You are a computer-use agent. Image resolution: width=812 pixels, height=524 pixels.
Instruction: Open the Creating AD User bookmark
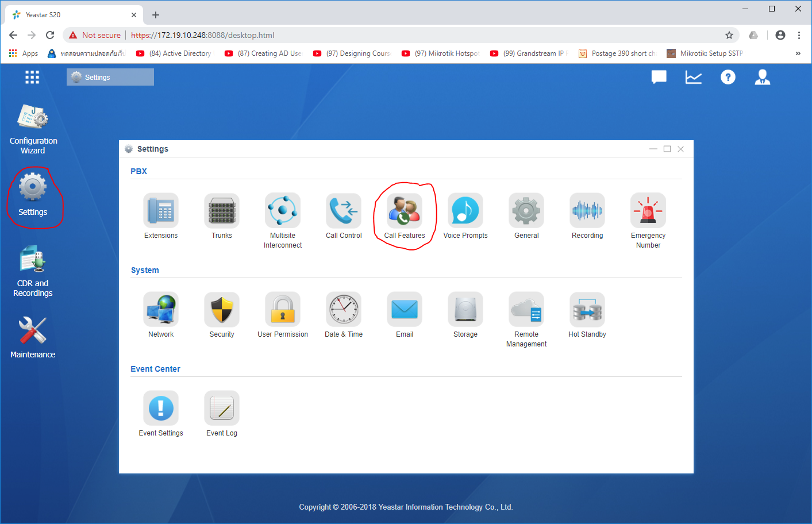(263, 53)
